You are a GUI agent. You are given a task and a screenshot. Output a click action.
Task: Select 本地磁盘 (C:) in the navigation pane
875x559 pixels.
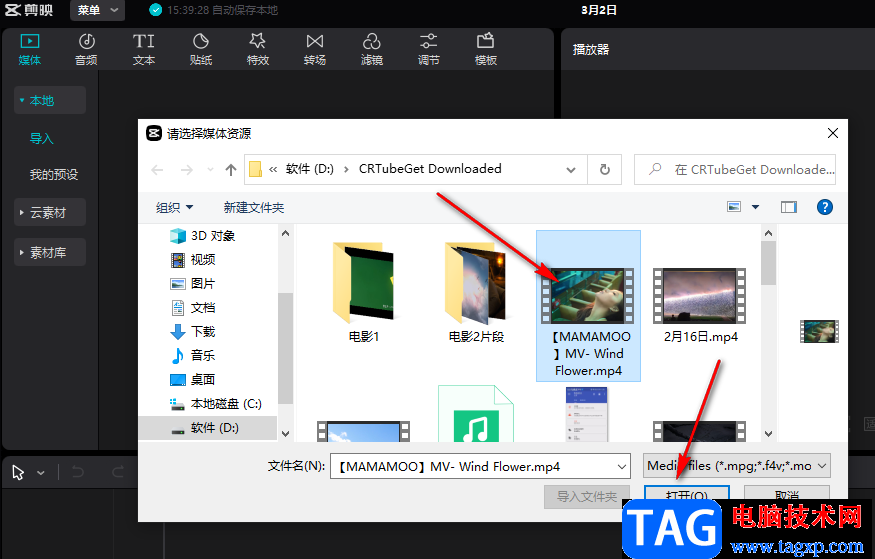point(215,404)
